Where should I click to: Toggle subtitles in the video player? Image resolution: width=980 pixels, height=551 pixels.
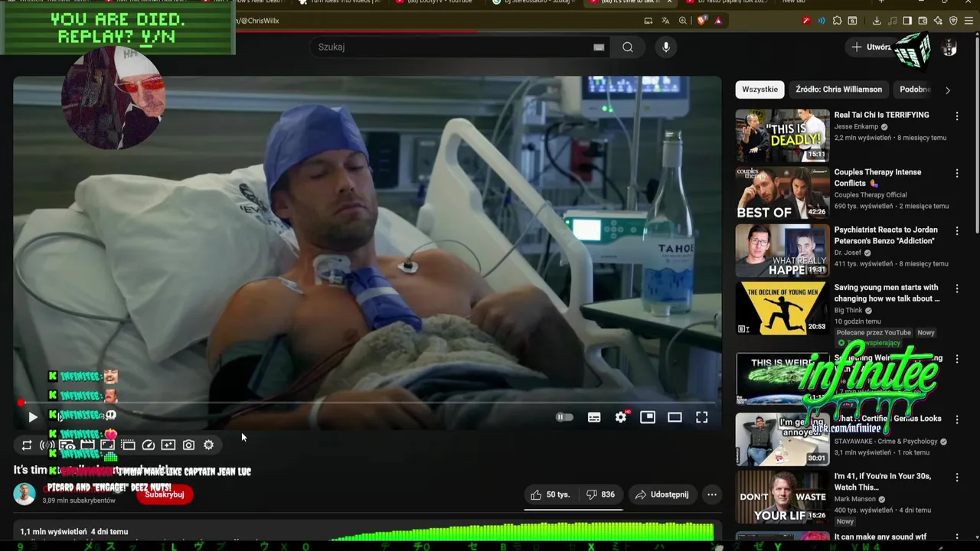point(594,417)
